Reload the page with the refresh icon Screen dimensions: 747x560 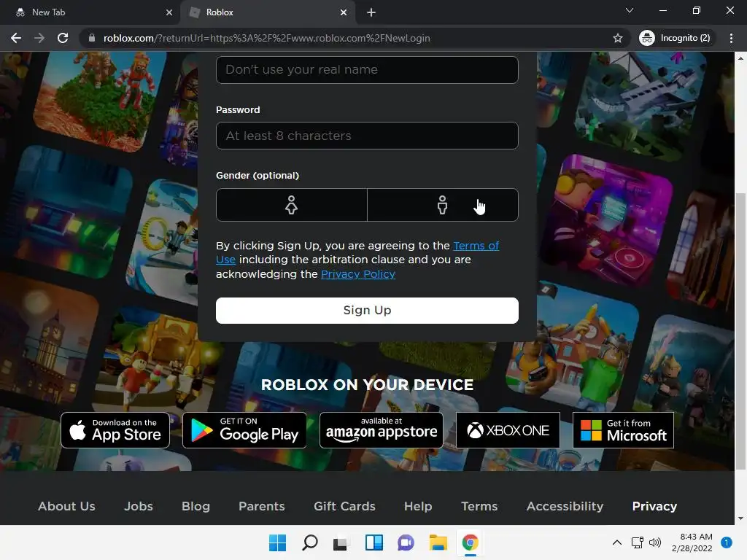[63, 38]
